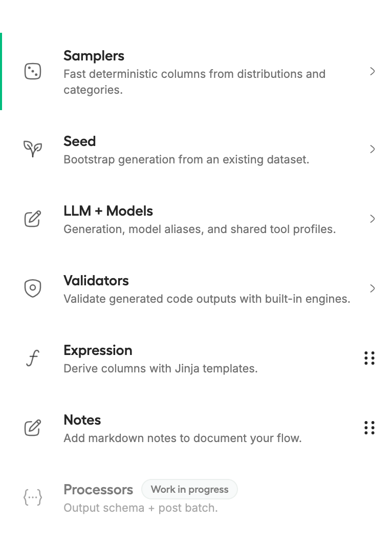The image size is (392, 544).
Task: Select the Seed menu entry
Action: click(x=80, y=141)
